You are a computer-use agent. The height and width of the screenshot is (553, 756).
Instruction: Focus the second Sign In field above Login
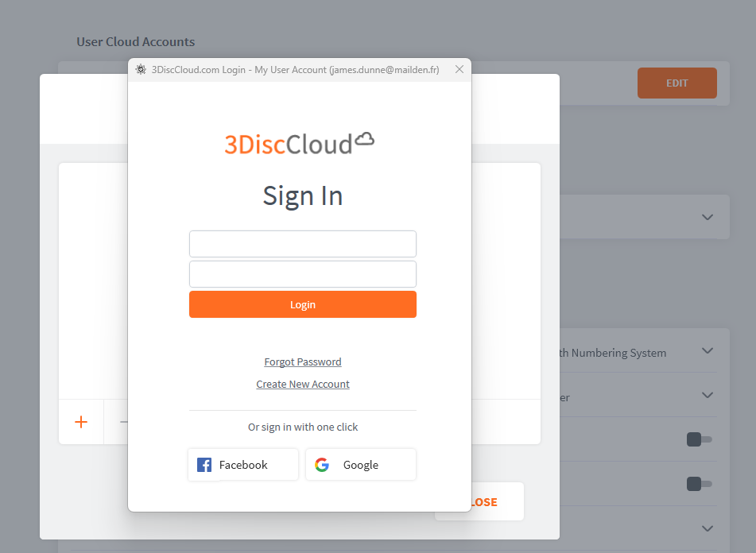pyautogui.click(x=303, y=274)
